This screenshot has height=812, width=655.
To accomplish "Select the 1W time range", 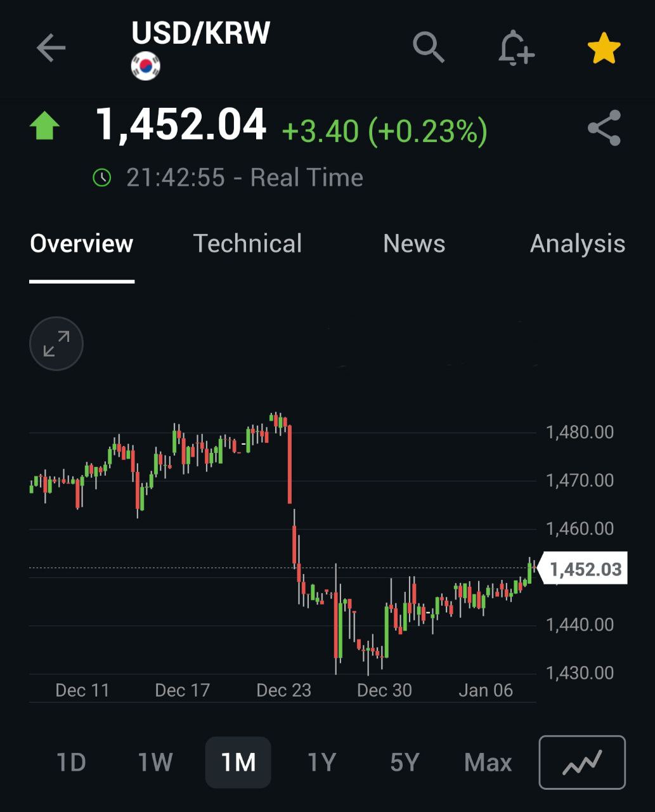I will click(155, 763).
